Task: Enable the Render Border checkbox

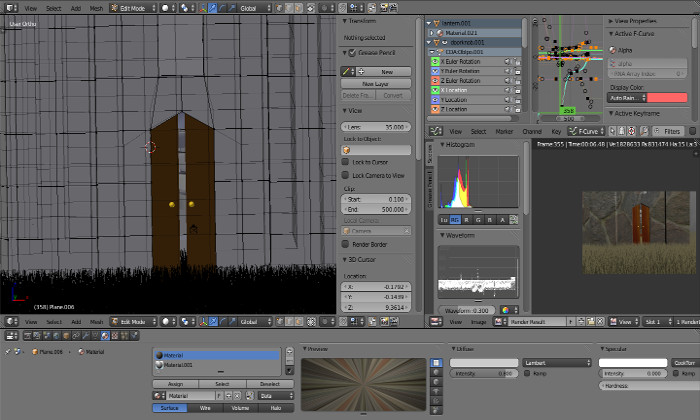Action: click(346, 243)
